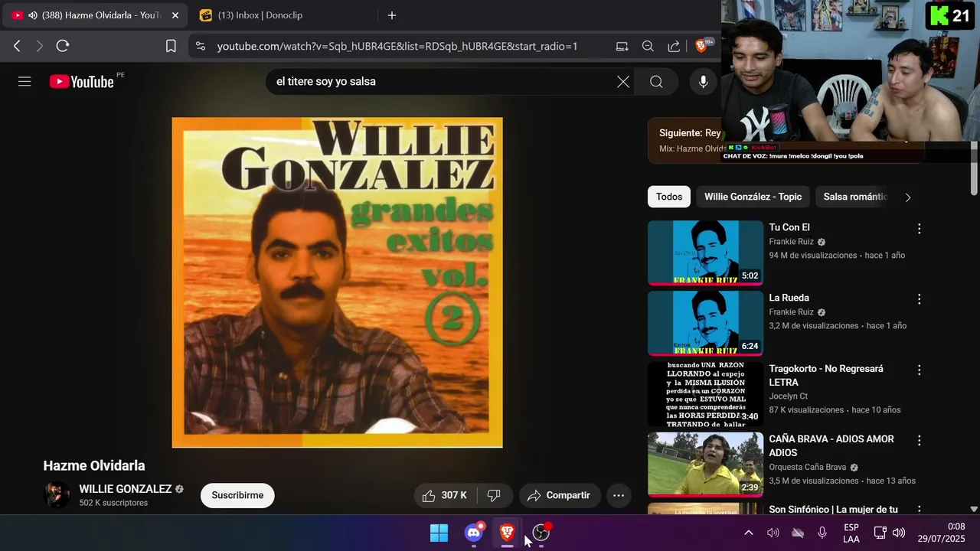Clear the search box with the X
The image size is (980, 551).
point(623,82)
